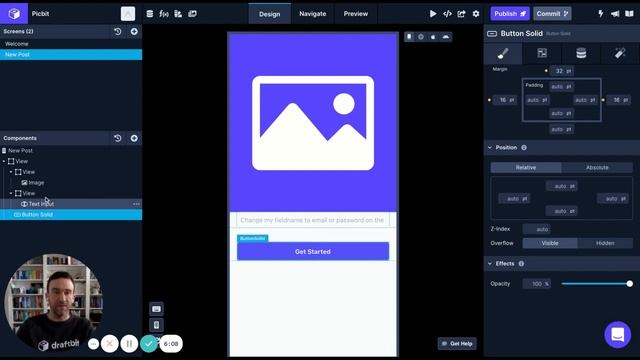Open the assets and fonts icon
The width and height of the screenshot is (640, 360).
click(178, 13)
